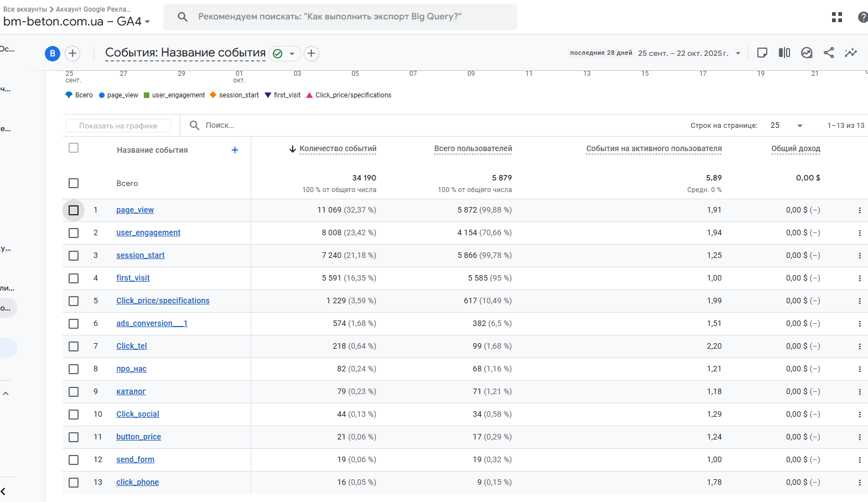Check the select-all header checkbox
The height and width of the screenshot is (502, 868).
pyautogui.click(x=74, y=148)
